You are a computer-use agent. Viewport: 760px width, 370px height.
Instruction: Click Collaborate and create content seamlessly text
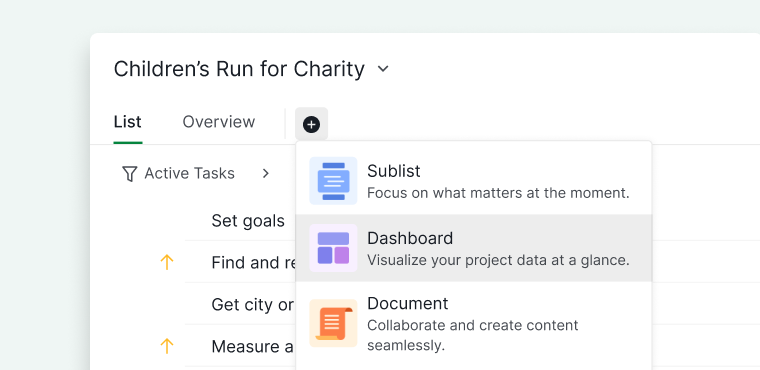473,335
